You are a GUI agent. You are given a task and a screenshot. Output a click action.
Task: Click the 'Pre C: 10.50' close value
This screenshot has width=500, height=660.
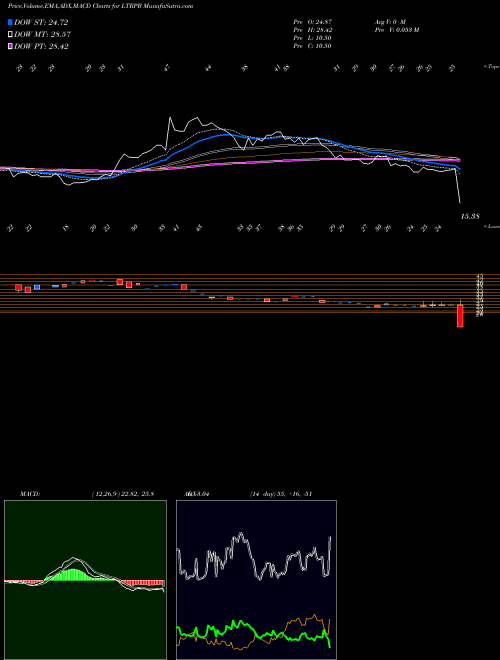pyautogui.click(x=313, y=46)
